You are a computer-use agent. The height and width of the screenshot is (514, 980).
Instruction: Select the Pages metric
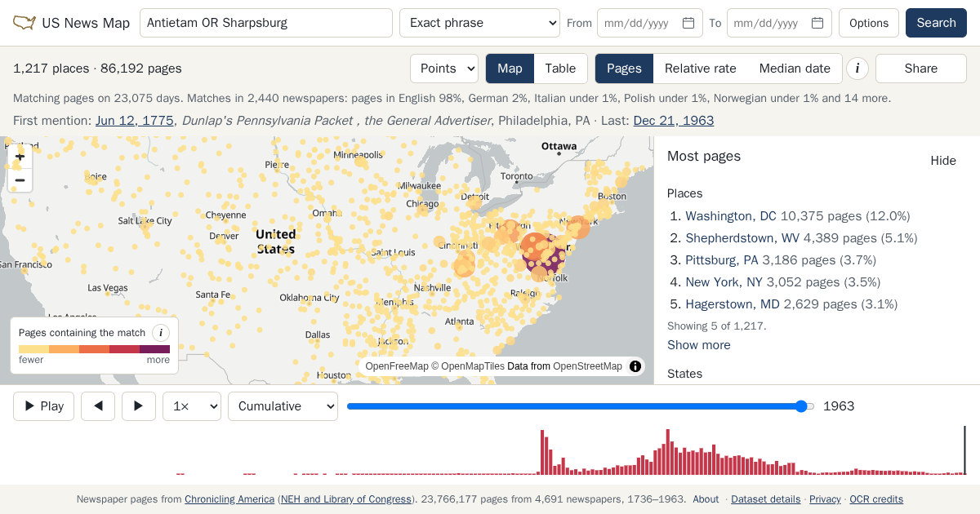[624, 69]
